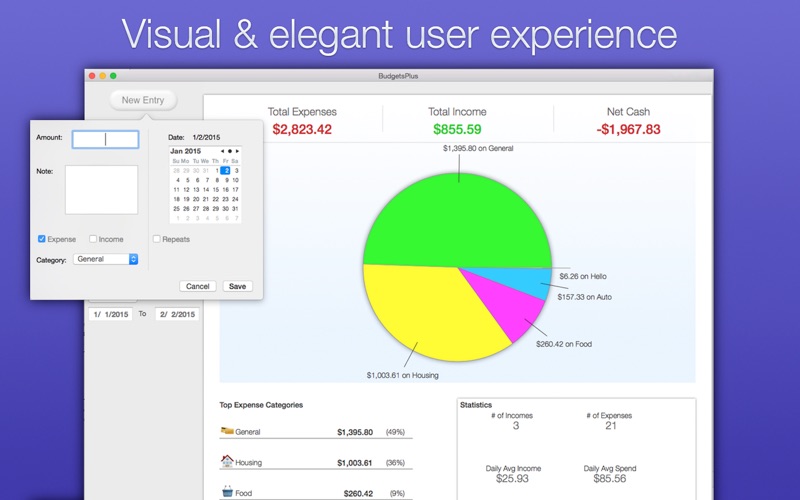The image size is (800, 500).
Task: Select the Food $260.42 amount
Action: point(358,493)
